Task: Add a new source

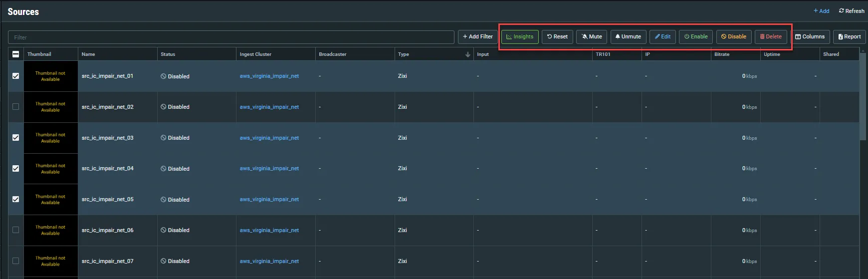Action: tap(821, 11)
